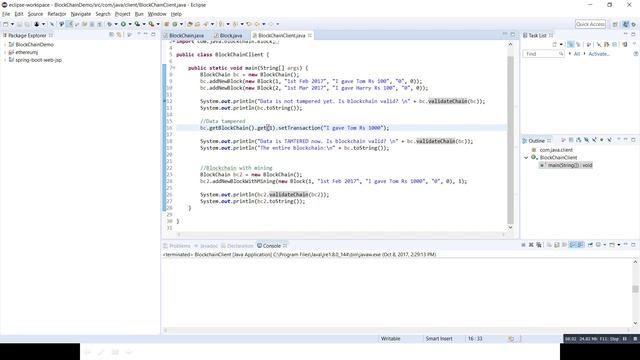
Task: Select spring-boot-web-jsp project
Action: pos(38,60)
